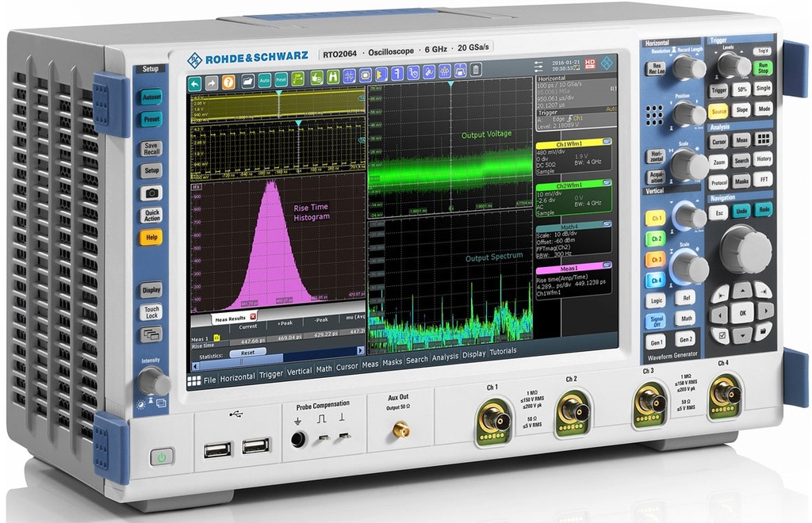Viewport: 812px width, 523px height.
Task: Click the green power button
Action: point(162,457)
